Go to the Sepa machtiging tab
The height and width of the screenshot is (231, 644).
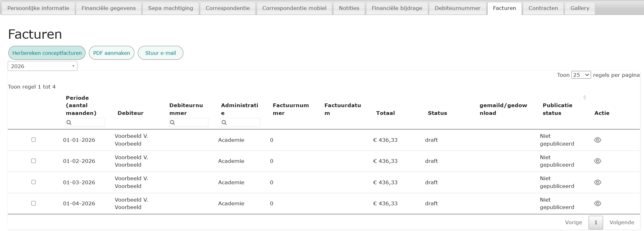[x=170, y=8]
